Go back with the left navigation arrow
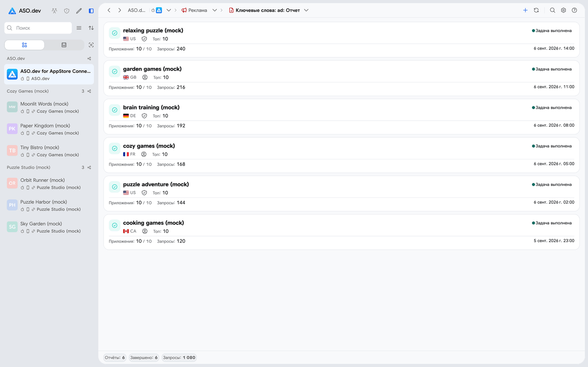 tap(109, 10)
